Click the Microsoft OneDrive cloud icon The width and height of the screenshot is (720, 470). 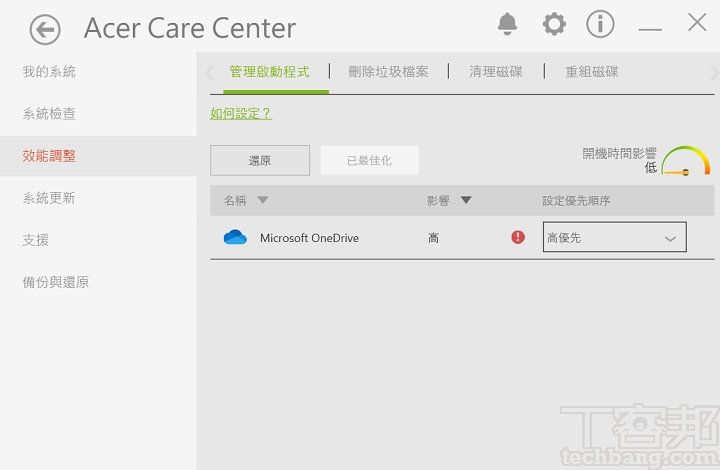(x=235, y=238)
